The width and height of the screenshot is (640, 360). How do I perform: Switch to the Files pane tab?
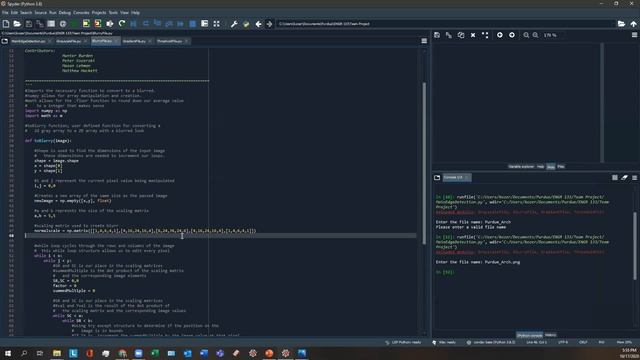point(561,167)
